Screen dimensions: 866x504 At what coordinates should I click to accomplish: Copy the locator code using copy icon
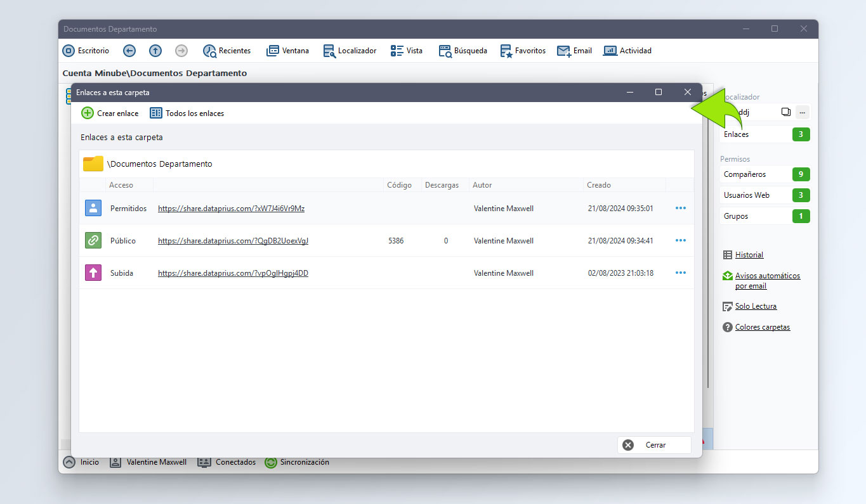click(x=786, y=112)
